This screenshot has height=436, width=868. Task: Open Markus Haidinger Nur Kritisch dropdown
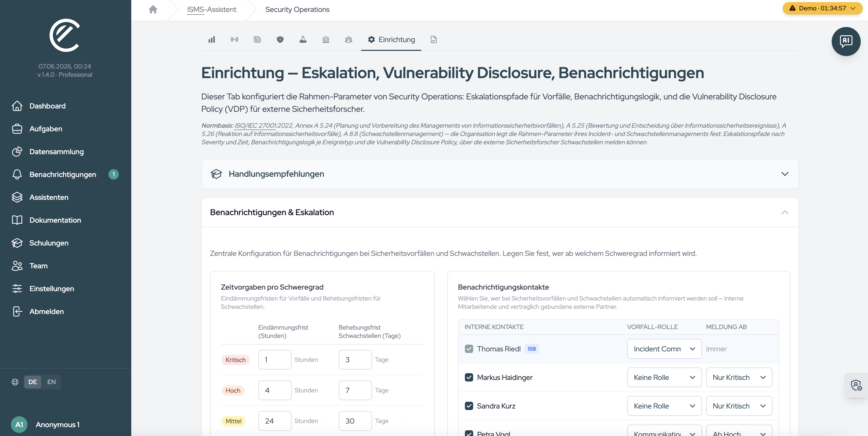click(739, 377)
